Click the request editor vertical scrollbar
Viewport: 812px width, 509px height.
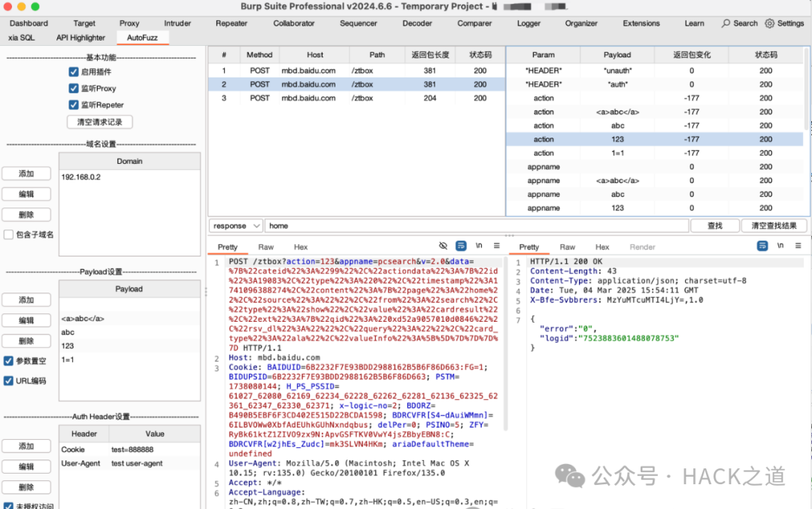(505, 344)
